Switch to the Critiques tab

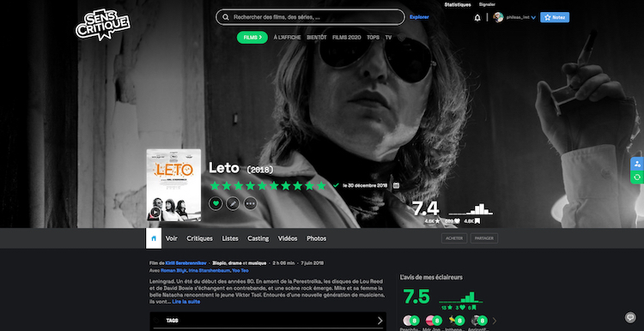[199, 238]
